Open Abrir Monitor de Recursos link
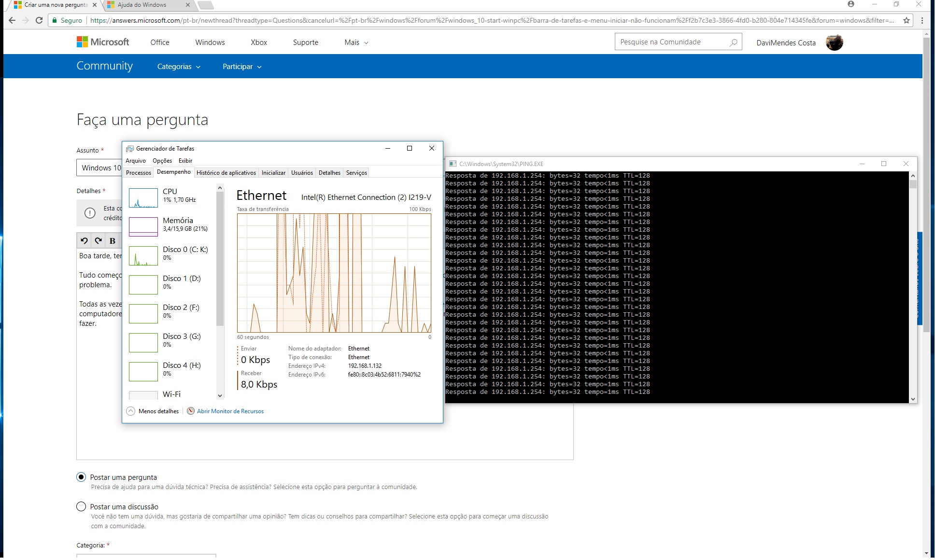Screen dimensions: 935x560 tap(230, 411)
